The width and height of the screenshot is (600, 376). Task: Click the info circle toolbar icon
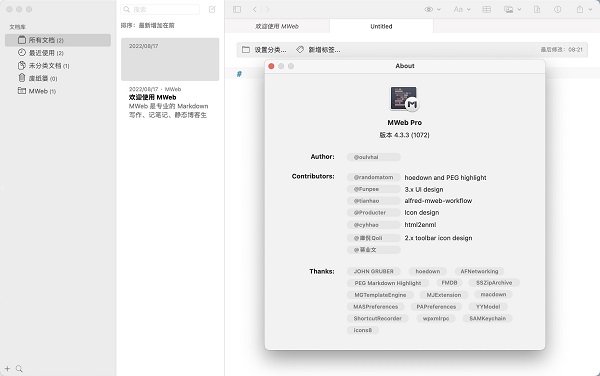point(558,9)
